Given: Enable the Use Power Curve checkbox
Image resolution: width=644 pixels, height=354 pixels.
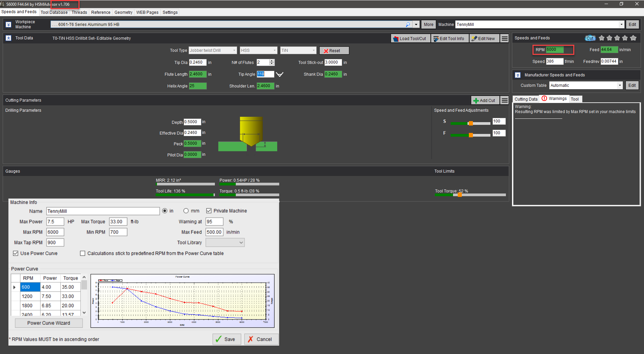Looking at the screenshot, I should click(16, 253).
